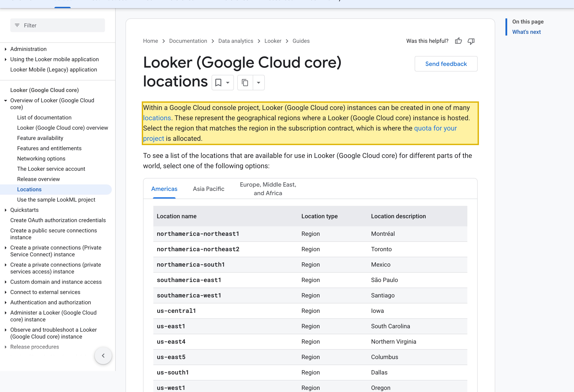
Task: Open List of documentation page
Action: pyautogui.click(x=44, y=117)
